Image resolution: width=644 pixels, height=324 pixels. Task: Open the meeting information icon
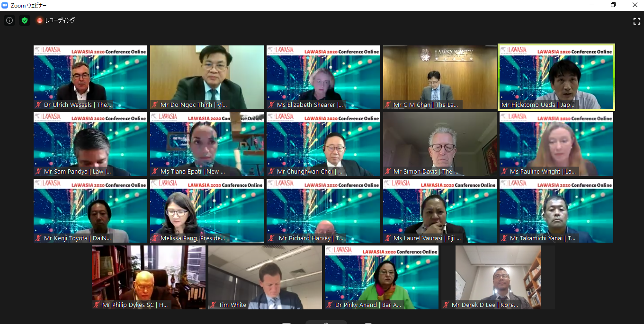[x=9, y=20]
